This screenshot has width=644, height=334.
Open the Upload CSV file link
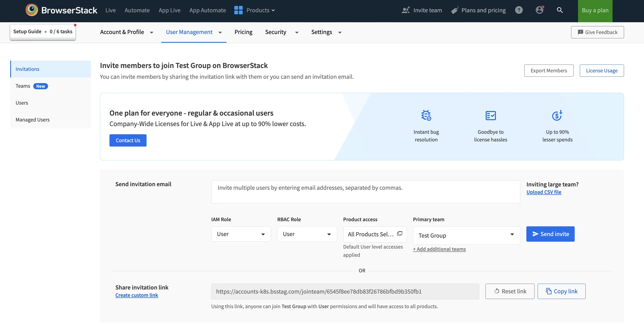(x=544, y=192)
